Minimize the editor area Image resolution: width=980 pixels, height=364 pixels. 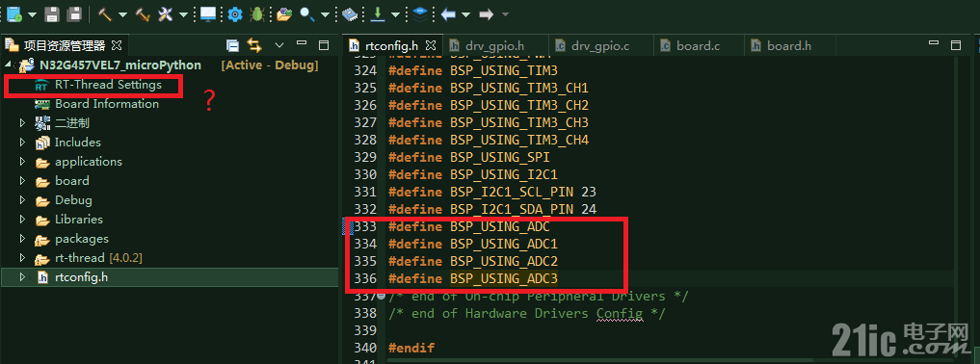[934, 42]
